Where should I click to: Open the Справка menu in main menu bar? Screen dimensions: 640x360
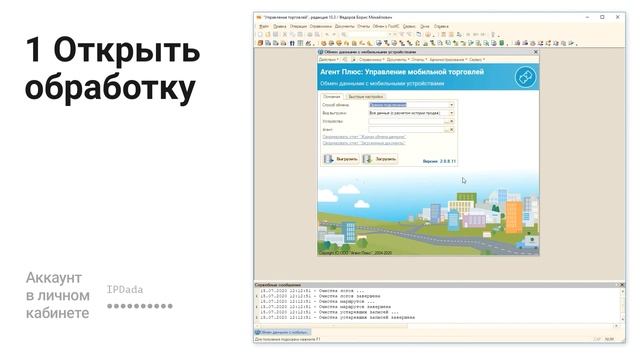coord(441,26)
